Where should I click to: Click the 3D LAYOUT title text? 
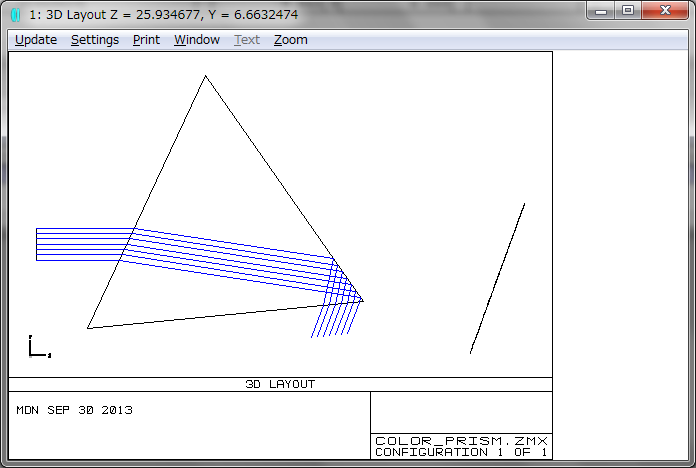(280, 384)
